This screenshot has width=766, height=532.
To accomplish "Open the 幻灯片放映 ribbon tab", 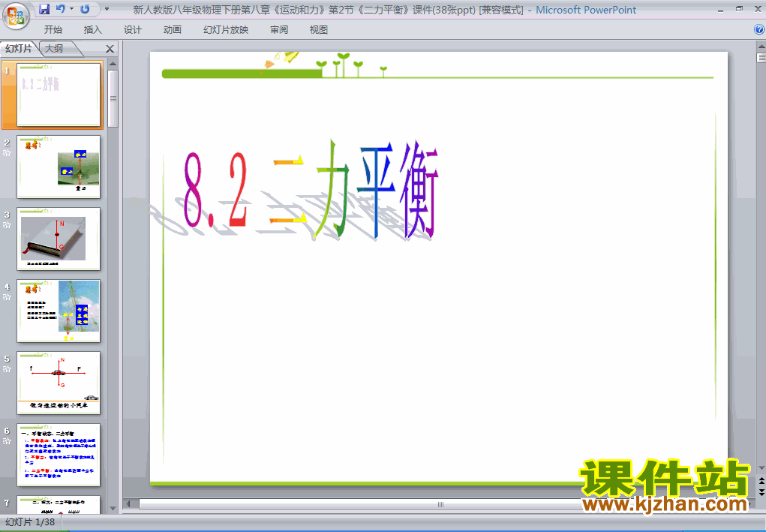I will coord(226,30).
